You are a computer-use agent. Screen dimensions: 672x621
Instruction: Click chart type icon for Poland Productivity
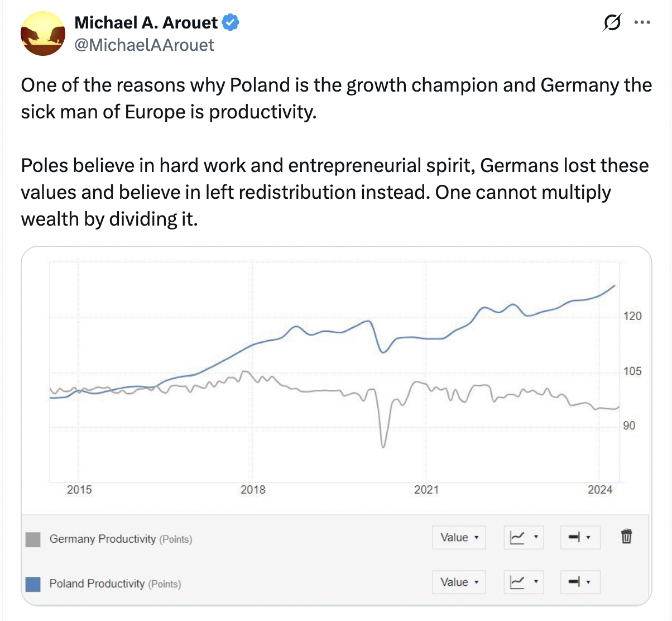click(517, 582)
